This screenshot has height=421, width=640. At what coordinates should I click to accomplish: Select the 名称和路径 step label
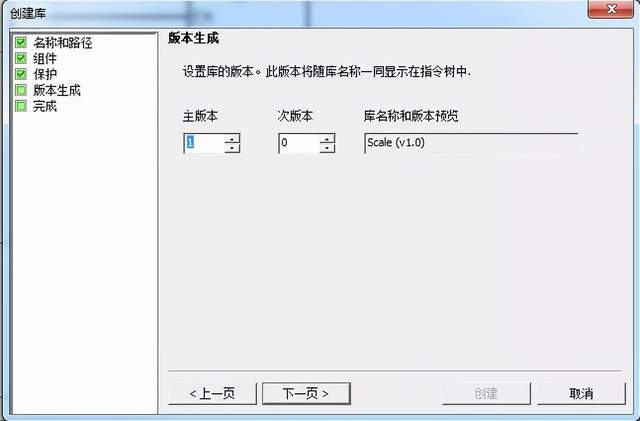pyautogui.click(x=63, y=42)
